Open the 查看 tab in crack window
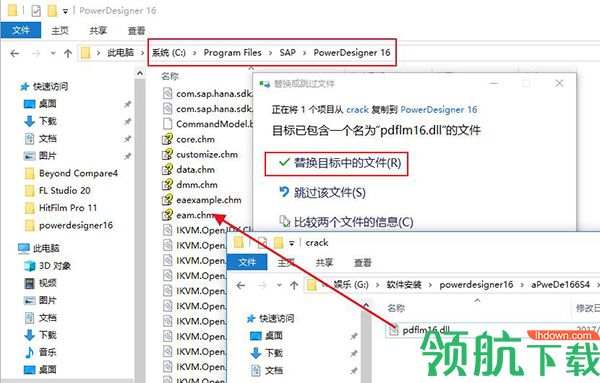The width and height of the screenshot is (600, 383). (x=362, y=262)
